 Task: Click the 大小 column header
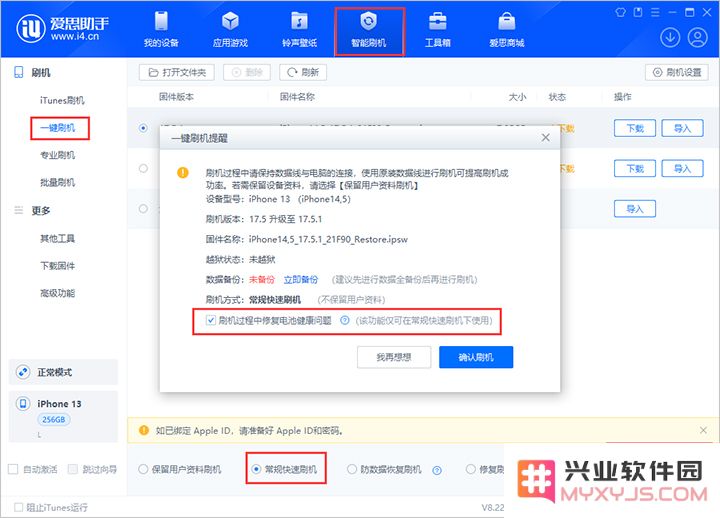pos(517,97)
